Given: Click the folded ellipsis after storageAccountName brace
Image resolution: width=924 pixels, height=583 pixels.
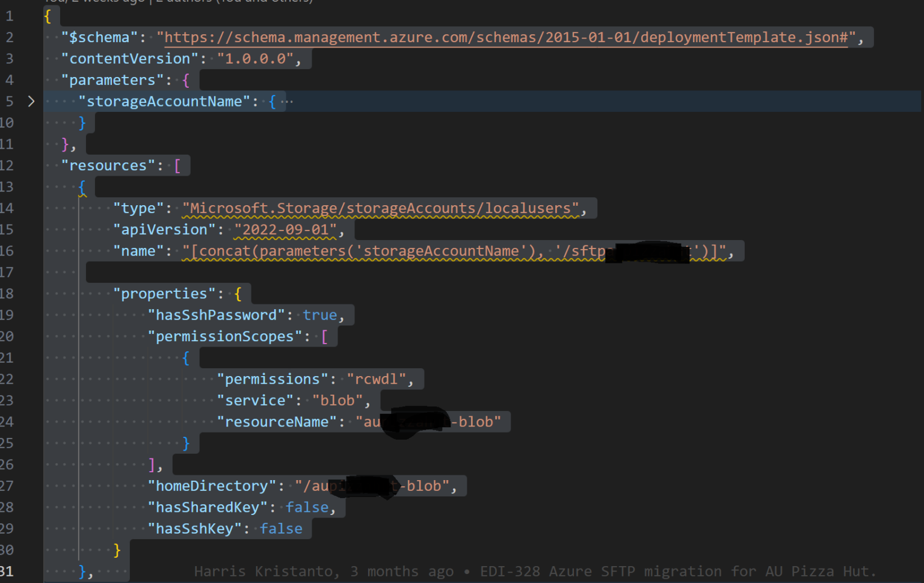Looking at the screenshot, I should coord(287,102).
